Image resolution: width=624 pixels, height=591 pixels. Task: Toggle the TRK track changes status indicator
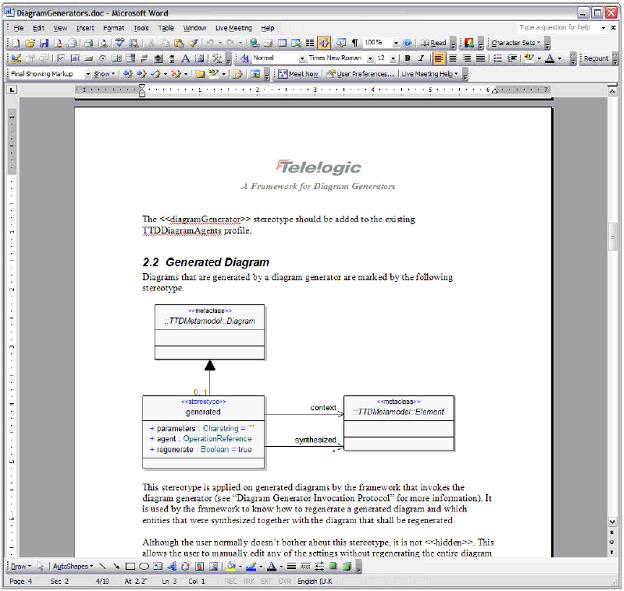(x=249, y=581)
